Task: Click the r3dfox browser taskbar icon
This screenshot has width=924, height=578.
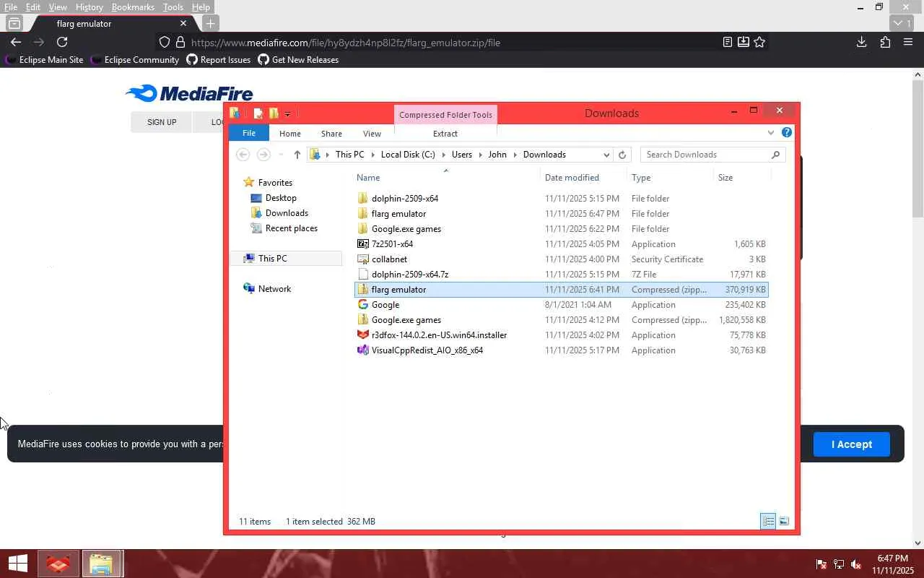Action: point(58,564)
